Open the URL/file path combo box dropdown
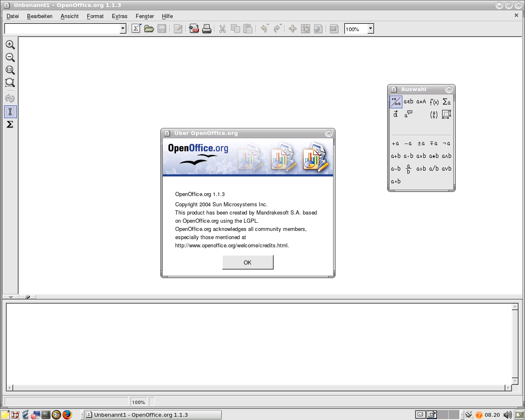Image resolution: width=525 pixels, height=420 pixels. 123,29
